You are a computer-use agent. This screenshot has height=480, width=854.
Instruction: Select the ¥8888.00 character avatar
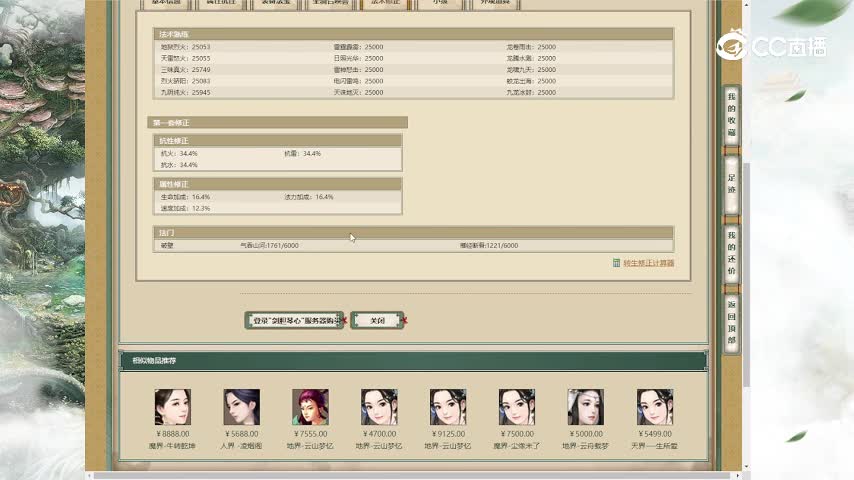tap(172, 407)
